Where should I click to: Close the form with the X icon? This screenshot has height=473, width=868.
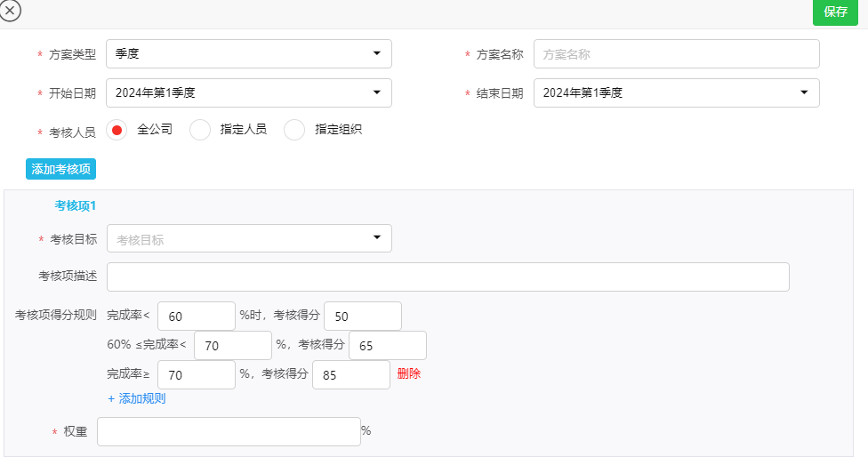click(x=10, y=11)
